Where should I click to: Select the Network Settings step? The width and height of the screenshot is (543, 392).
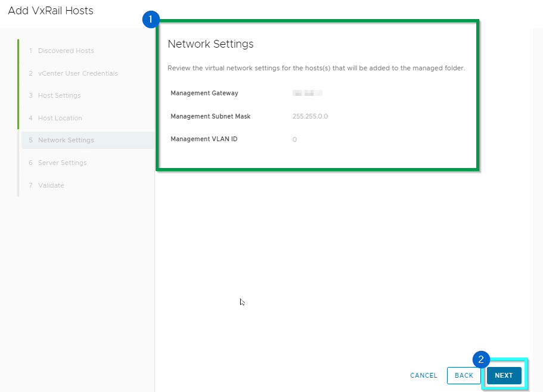coord(88,140)
